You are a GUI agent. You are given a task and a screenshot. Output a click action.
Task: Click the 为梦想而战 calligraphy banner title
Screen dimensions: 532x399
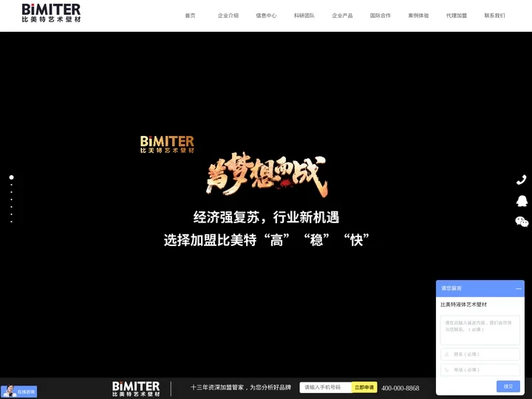[267, 175]
